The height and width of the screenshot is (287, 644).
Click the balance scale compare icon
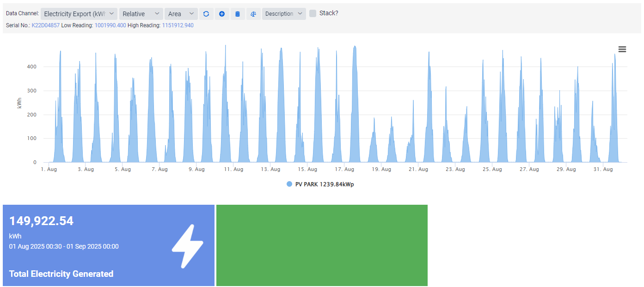[253, 14]
